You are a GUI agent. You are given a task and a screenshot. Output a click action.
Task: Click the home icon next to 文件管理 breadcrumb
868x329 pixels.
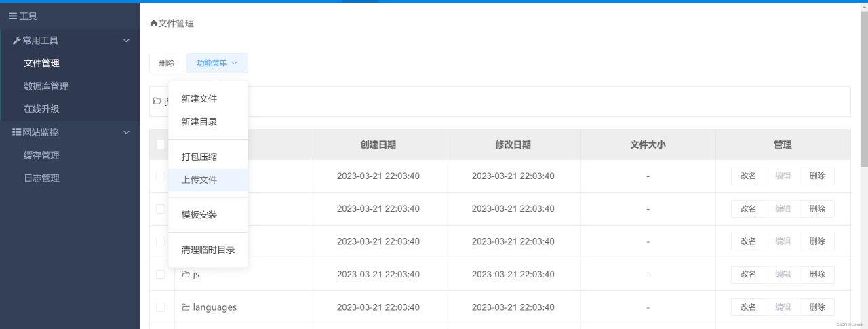(153, 24)
